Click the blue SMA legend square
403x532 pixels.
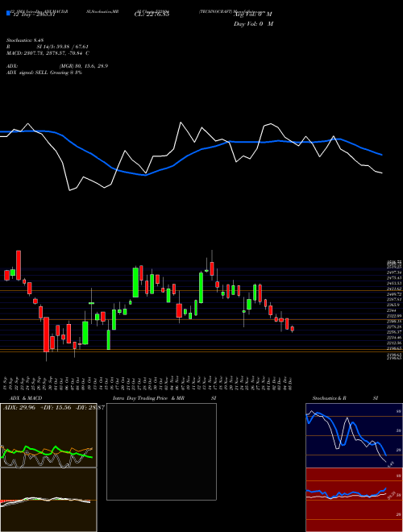pos(8,14)
